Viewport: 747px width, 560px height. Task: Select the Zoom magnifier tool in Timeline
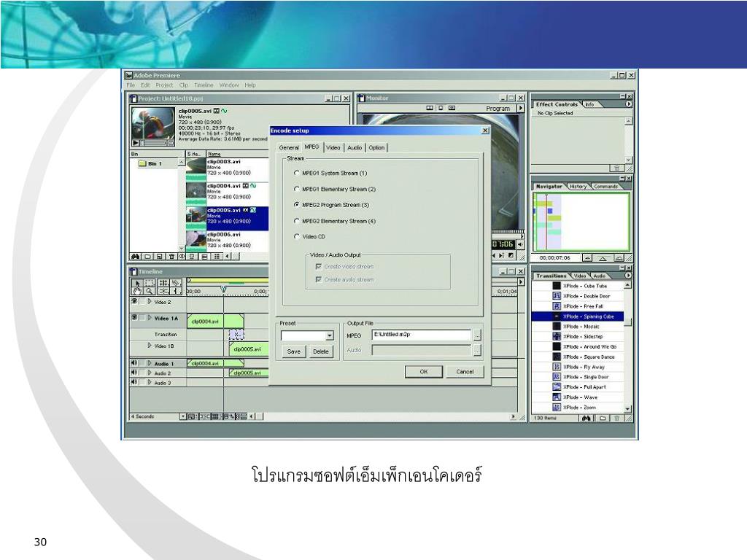click(150, 291)
